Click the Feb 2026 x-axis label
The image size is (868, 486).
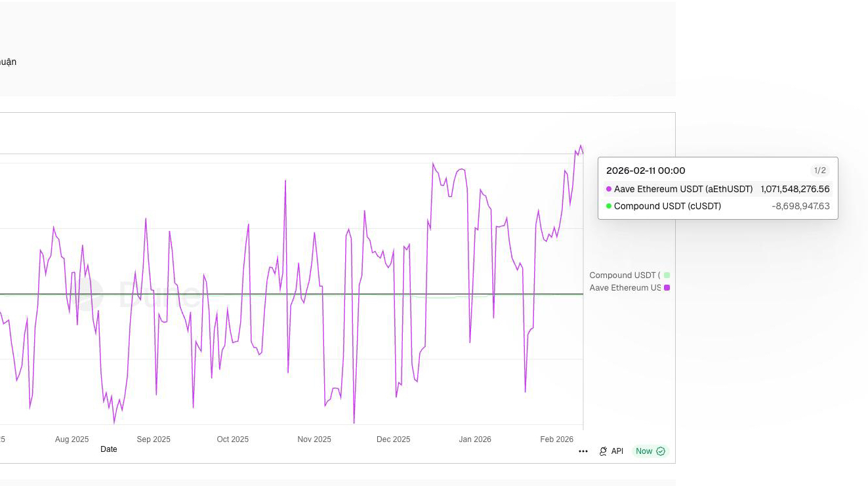[x=556, y=439]
